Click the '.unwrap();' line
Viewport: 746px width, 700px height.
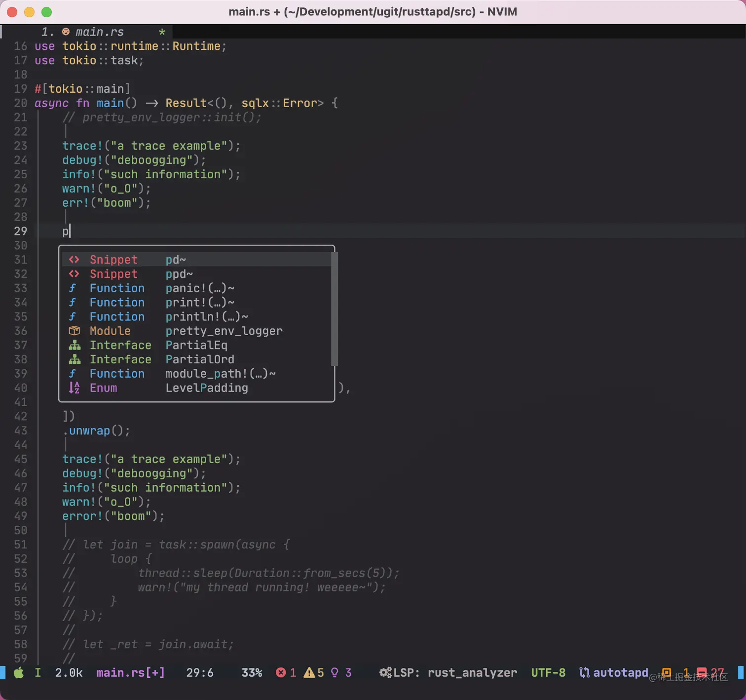pyautogui.click(x=96, y=431)
